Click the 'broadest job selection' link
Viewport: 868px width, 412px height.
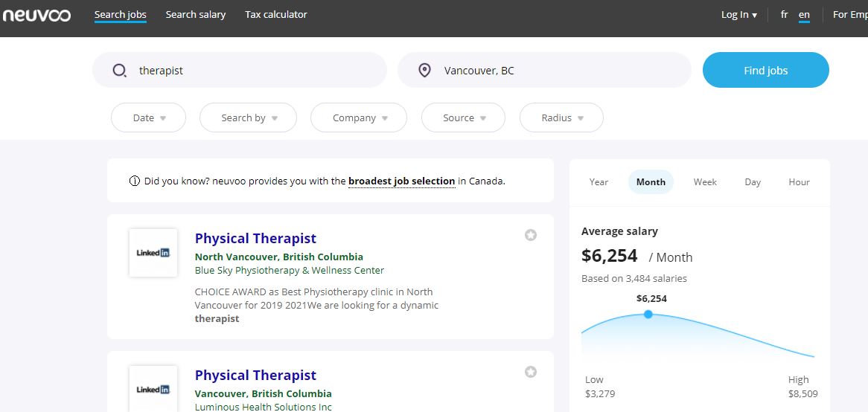401,181
